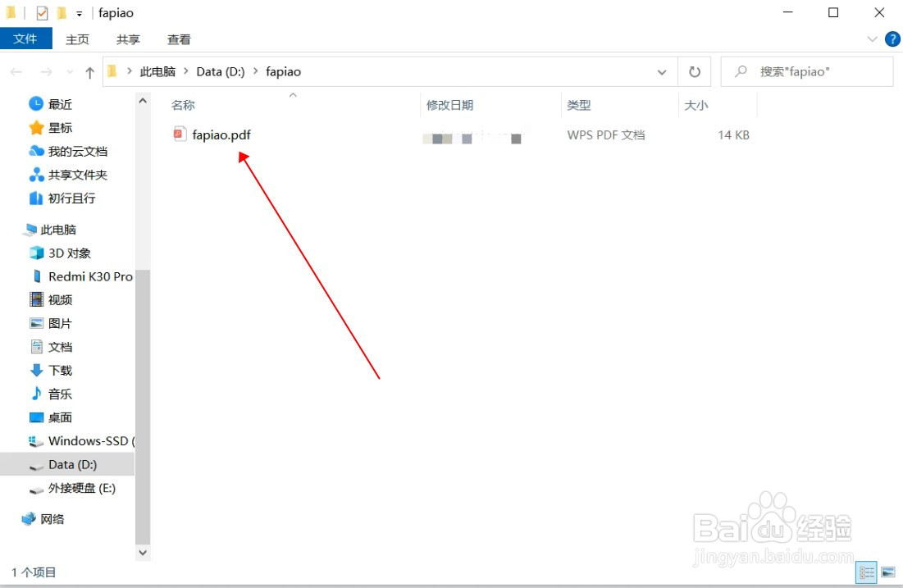Open the 此电脑 item in the sidebar
The image size is (903, 588).
[x=59, y=229]
